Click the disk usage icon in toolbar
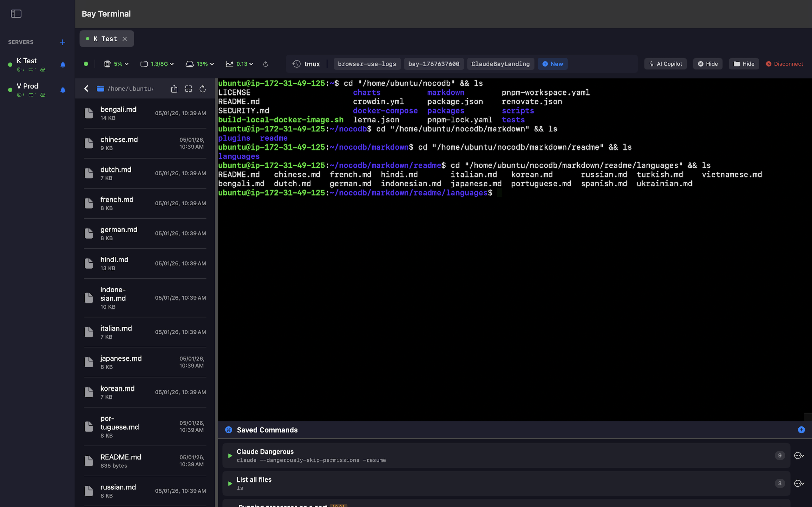The height and width of the screenshot is (507, 812). click(x=190, y=64)
